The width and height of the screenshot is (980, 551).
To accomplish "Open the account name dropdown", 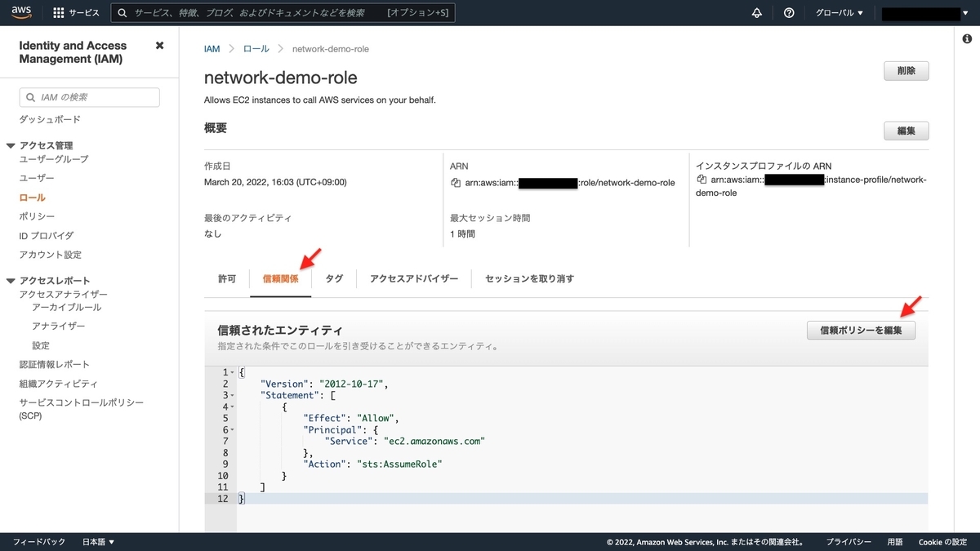I will tap(926, 14).
